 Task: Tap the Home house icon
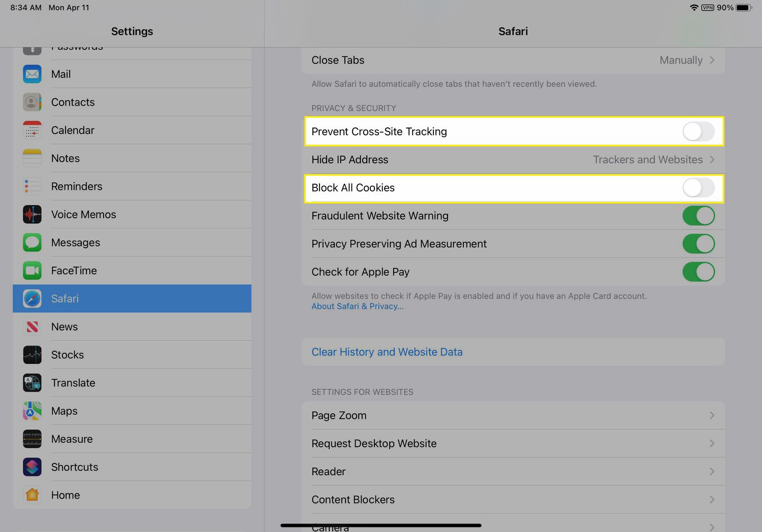[32, 495]
